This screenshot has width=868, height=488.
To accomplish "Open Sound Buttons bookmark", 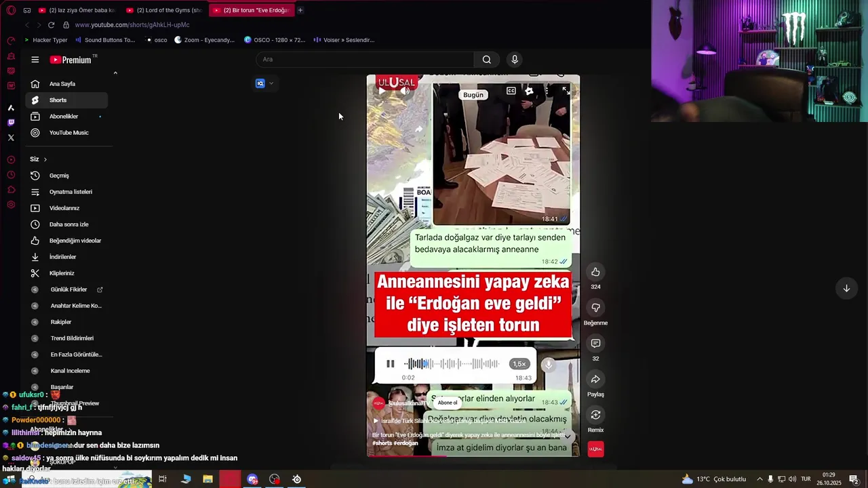I will click(x=105, y=40).
